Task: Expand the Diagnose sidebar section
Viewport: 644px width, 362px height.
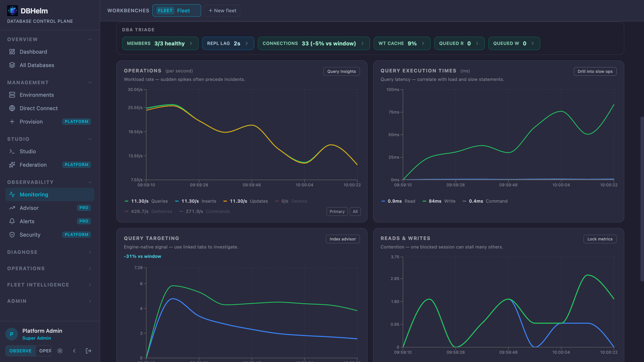Action: click(x=50, y=252)
